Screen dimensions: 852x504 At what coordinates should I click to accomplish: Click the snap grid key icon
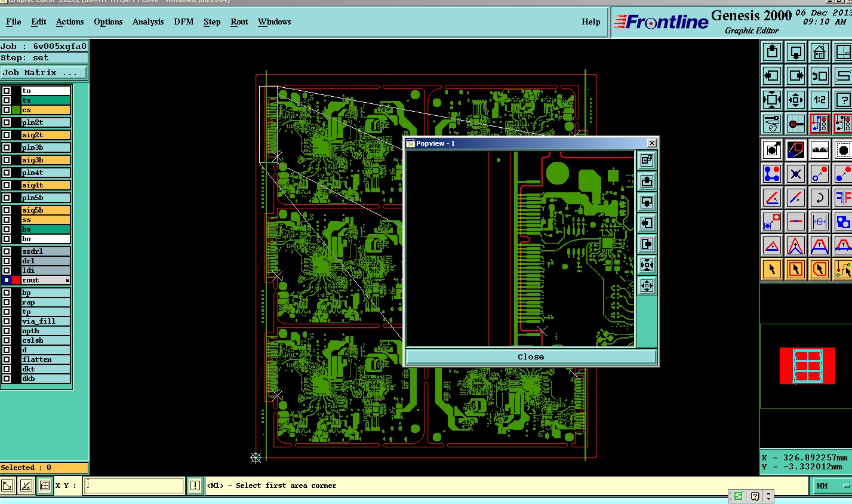pyautogui.click(x=796, y=124)
